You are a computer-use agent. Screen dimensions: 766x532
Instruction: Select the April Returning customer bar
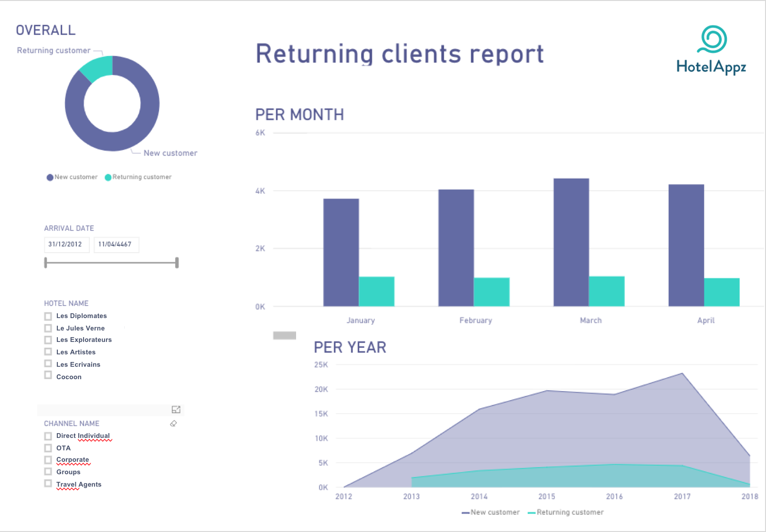coord(722,292)
